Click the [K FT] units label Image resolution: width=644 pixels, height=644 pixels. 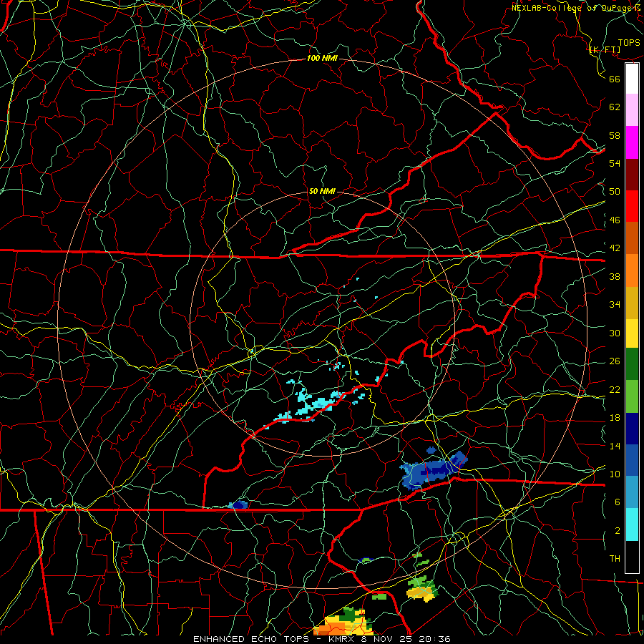pos(605,49)
